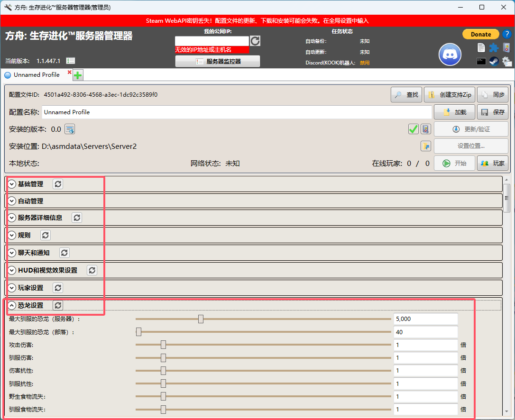The width and height of the screenshot is (515, 420).
Task: Open the blue puzzle-piece plugins icon
Action: 494,47
